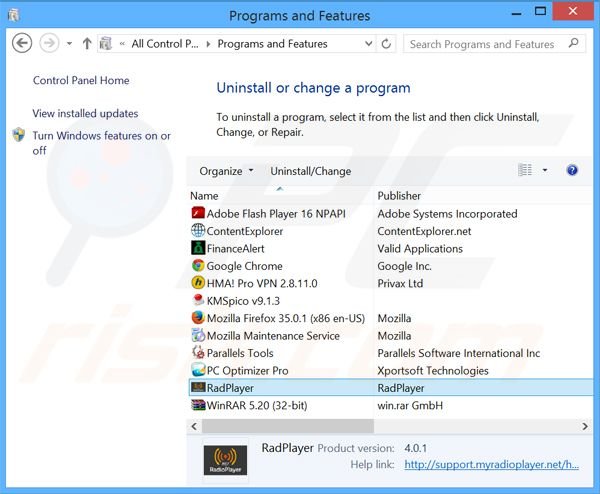
Task: Click publisher Xportsoft Technologies
Action: 433,371
